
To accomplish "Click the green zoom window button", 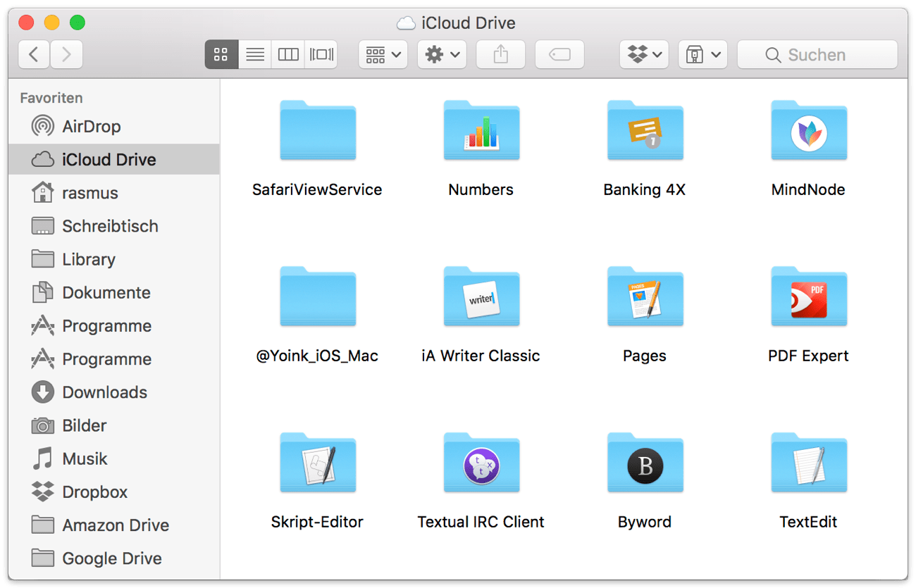I will pyautogui.click(x=78, y=23).
